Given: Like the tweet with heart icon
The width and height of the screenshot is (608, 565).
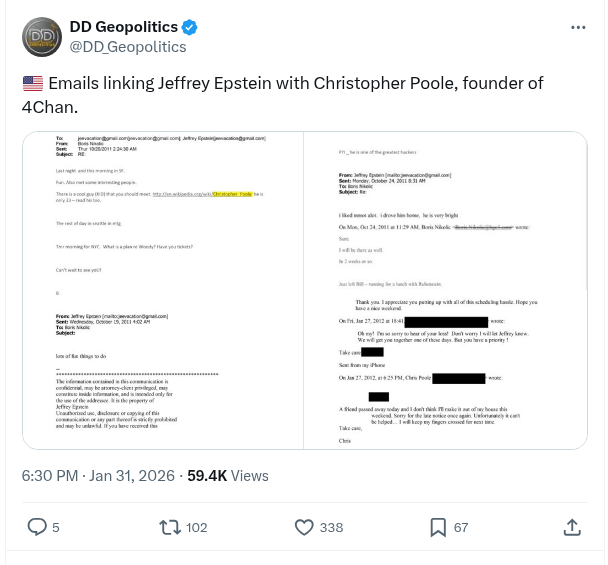Looking at the screenshot, I should tap(305, 527).
